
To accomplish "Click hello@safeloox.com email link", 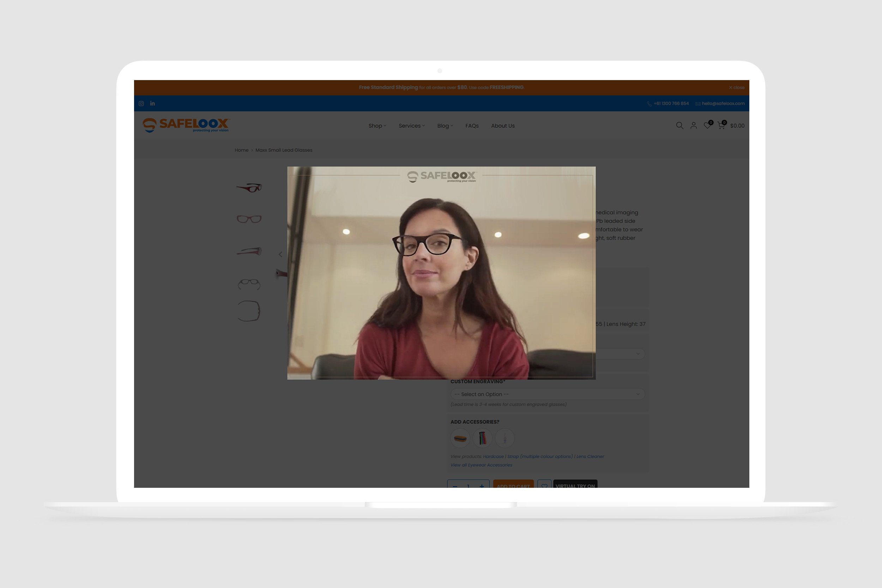I will pos(723,103).
